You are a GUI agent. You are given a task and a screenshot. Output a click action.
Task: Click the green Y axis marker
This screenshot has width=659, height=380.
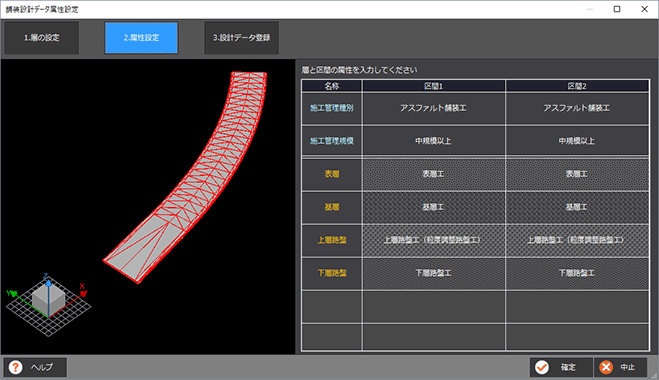pos(13,293)
